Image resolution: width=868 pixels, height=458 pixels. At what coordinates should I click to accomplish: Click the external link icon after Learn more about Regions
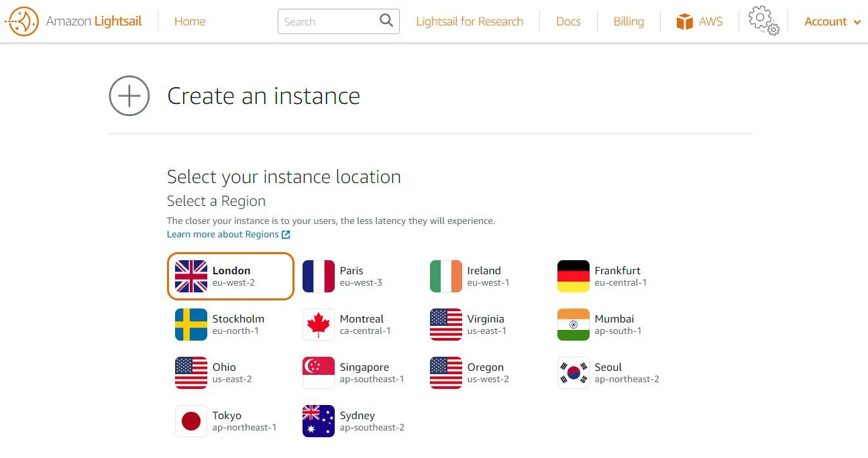(x=286, y=235)
